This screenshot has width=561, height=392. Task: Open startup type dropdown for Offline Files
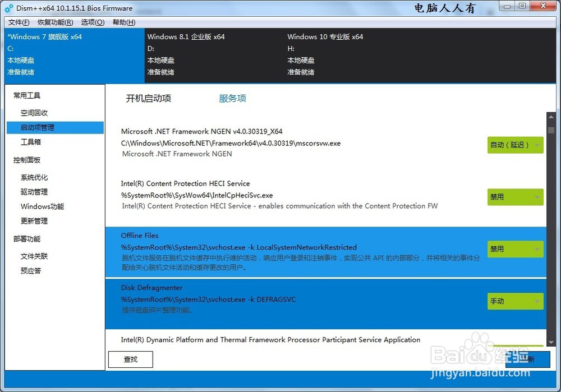[515, 249]
